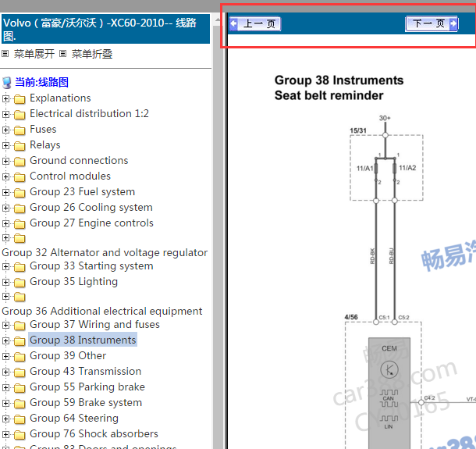Select Group 35 Lighting tree label

click(73, 281)
